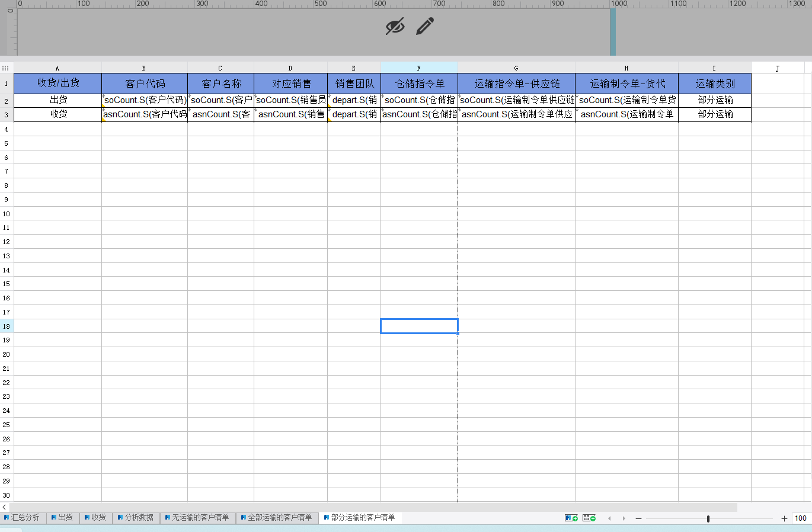The width and height of the screenshot is (812, 532).
Task: Click cell A2 containing 出货
Action: coord(58,100)
